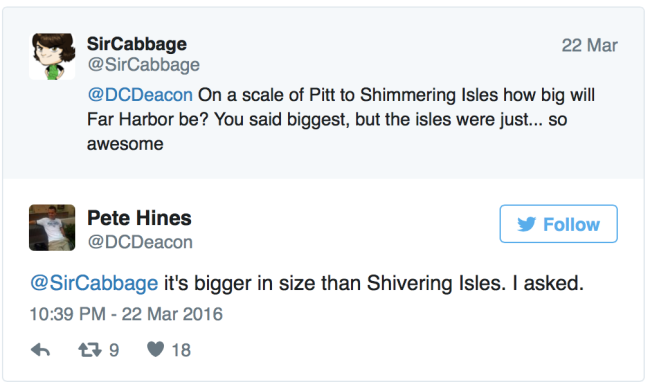Open the 10:39 PM - 22 Mar 2016 timestamp
This screenshot has width=650, height=391.
pos(126,314)
